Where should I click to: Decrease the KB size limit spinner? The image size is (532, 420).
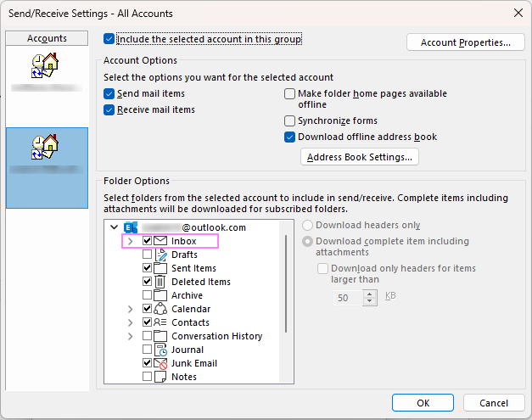tap(370, 301)
